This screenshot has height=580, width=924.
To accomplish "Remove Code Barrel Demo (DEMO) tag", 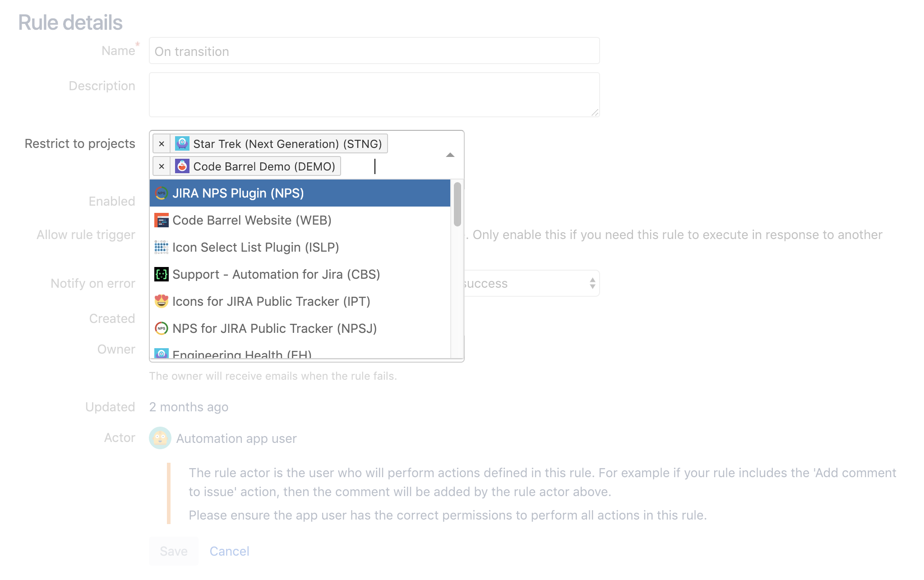I will click(162, 166).
